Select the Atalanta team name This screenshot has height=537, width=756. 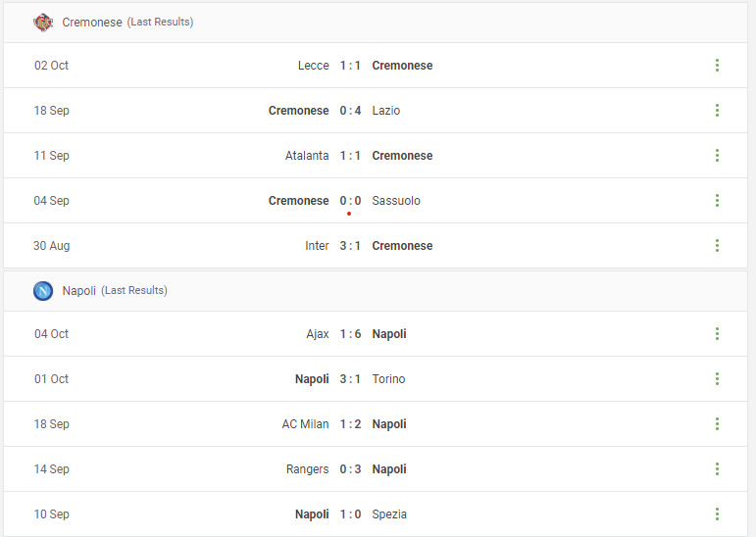pyautogui.click(x=307, y=156)
